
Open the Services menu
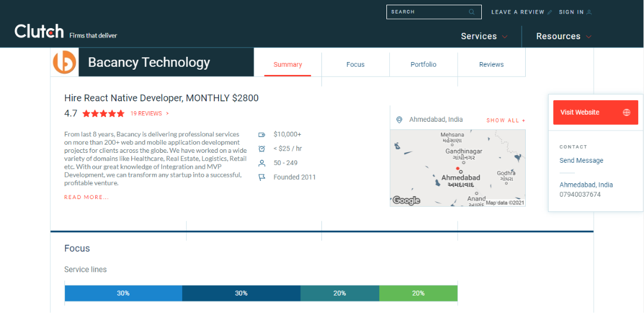478,36
